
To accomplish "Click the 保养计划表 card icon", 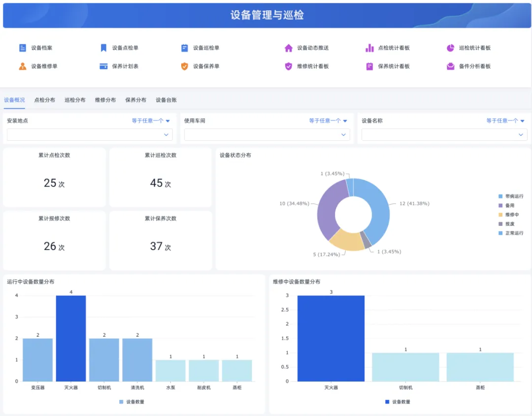I will [103, 66].
